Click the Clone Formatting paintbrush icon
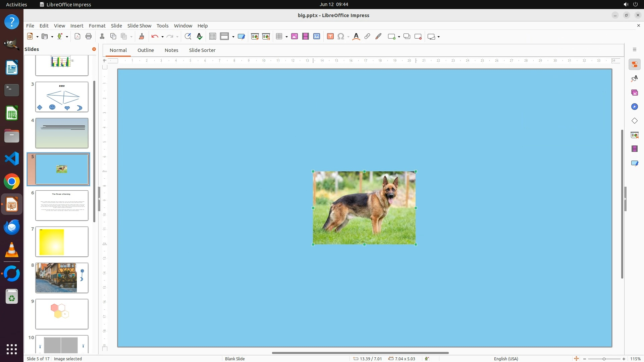 point(141,37)
